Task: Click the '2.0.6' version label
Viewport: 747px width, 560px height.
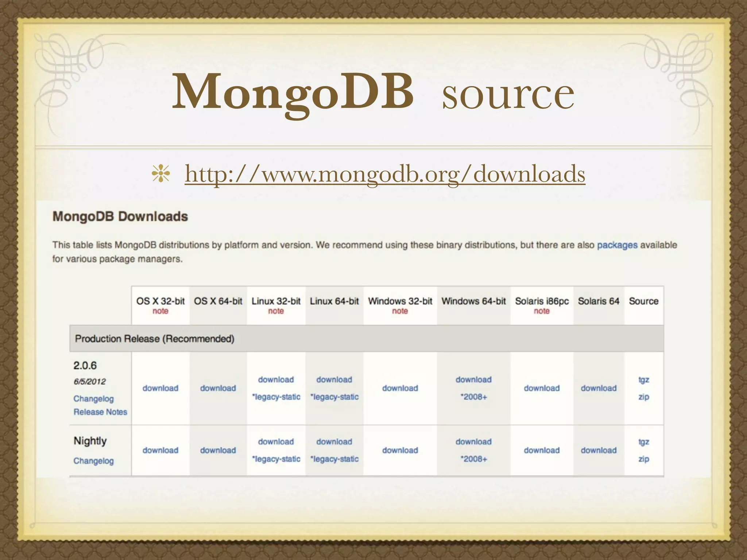Action: pyautogui.click(x=85, y=365)
